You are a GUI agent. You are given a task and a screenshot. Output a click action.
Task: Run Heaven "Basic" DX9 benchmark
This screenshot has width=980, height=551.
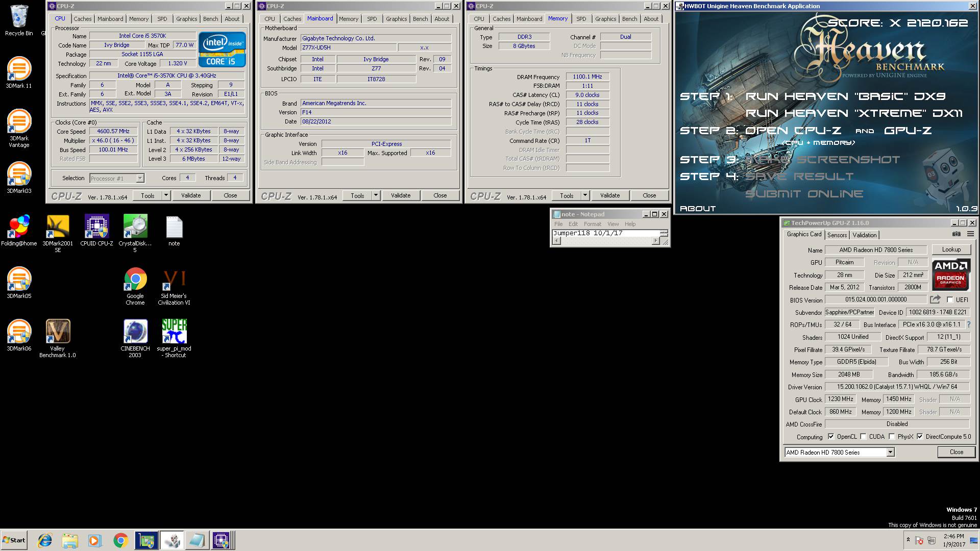click(845, 96)
